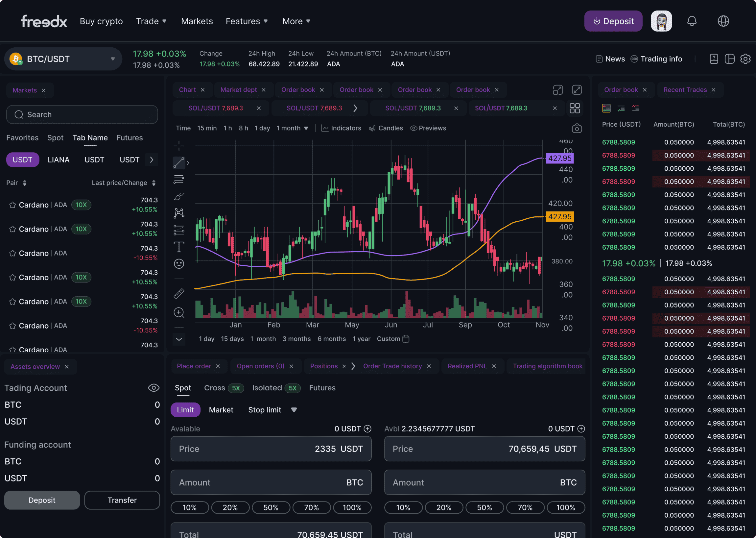Switch to Cross 5X tab

(224, 388)
